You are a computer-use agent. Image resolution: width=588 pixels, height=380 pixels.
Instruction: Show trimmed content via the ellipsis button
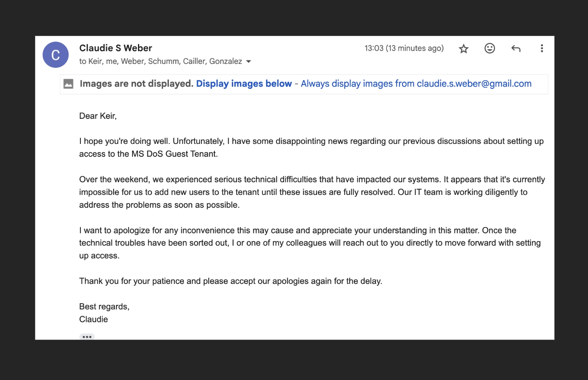coord(87,337)
